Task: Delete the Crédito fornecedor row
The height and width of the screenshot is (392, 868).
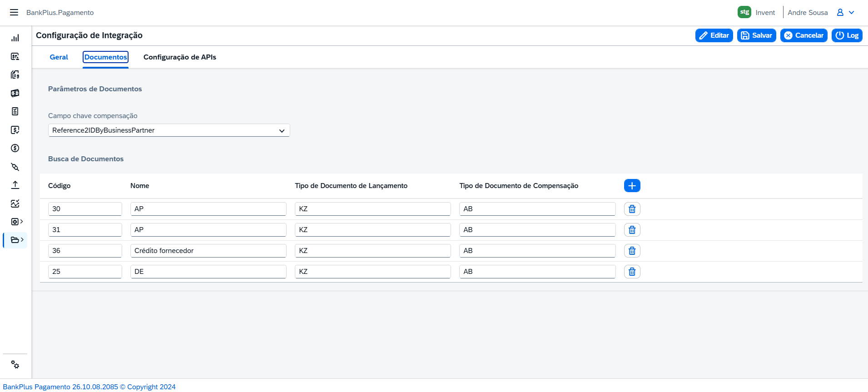Action: tap(632, 251)
